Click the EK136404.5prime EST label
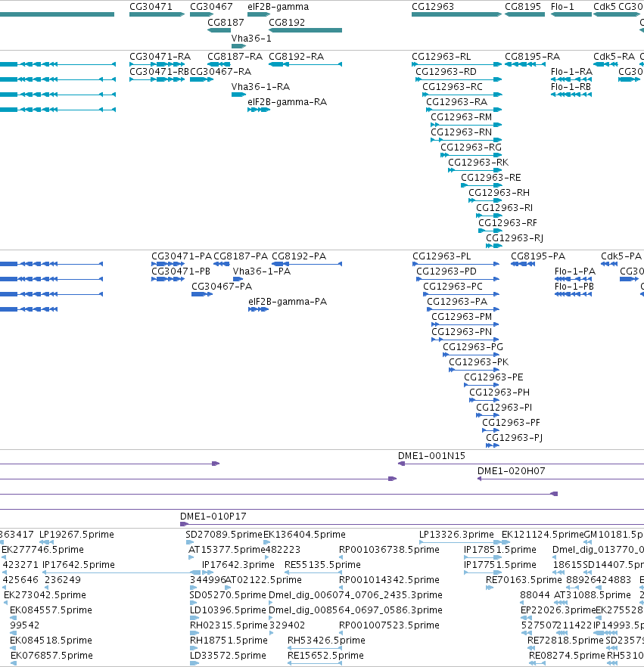This screenshot has width=644, height=667. [x=304, y=535]
